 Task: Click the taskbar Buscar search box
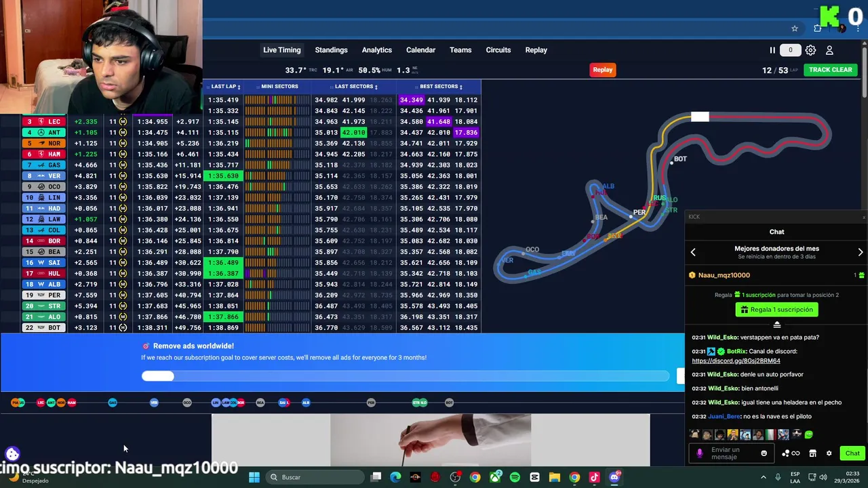[315, 477]
